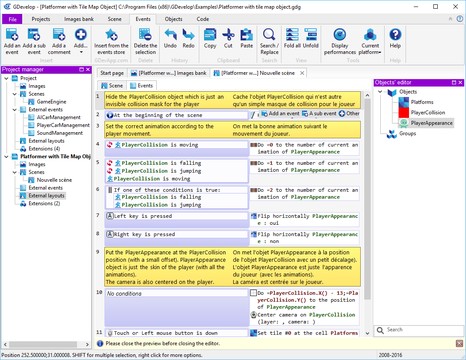Click Add a comment toolbar icon
Viewport: 466px width, 360px height.
tap(59, 35)
